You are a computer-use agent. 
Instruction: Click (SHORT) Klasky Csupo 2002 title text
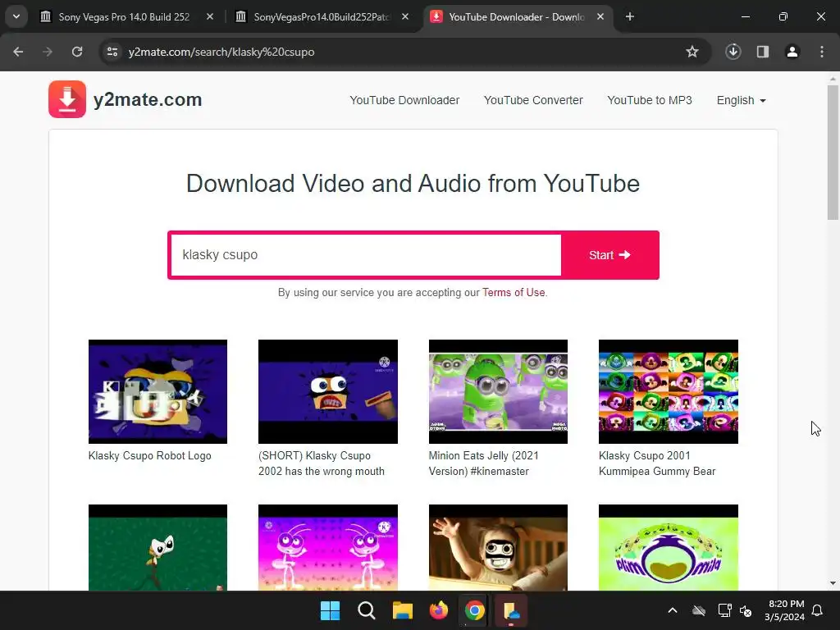[322, 463]
